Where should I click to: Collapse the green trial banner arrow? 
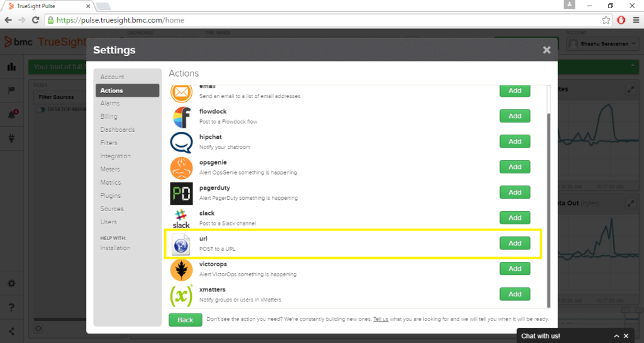633,65
